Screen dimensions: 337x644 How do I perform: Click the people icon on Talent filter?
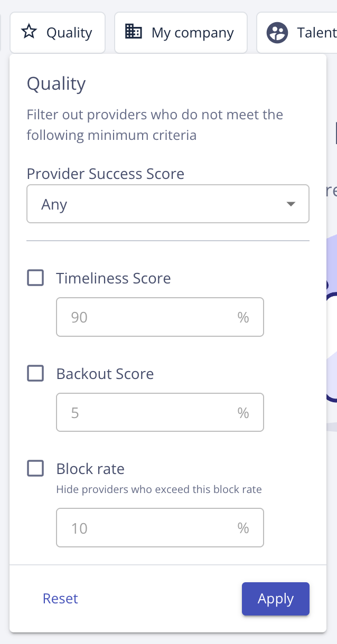click(277, 33)
